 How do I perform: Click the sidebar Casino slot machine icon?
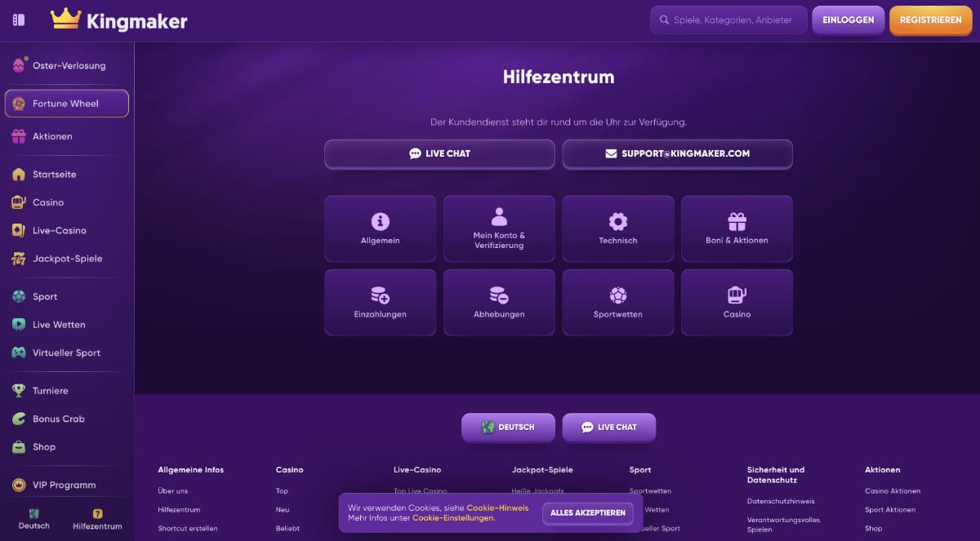[19, 202]
